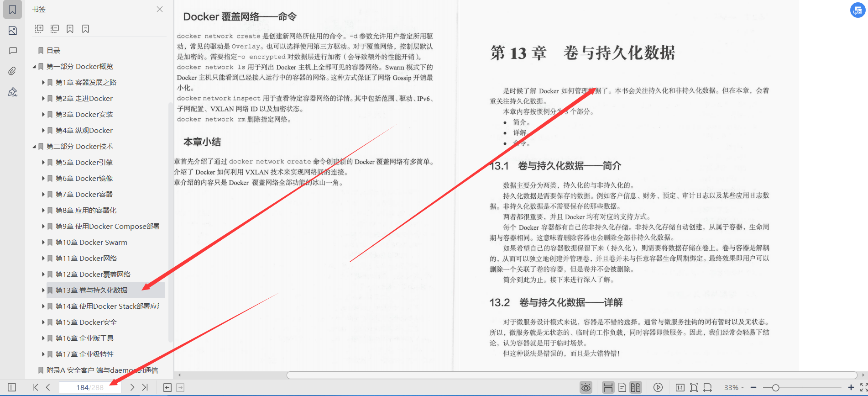Screen dimensions: 868x396
Task: Go forward to next view
Action: tap(180, 387)
